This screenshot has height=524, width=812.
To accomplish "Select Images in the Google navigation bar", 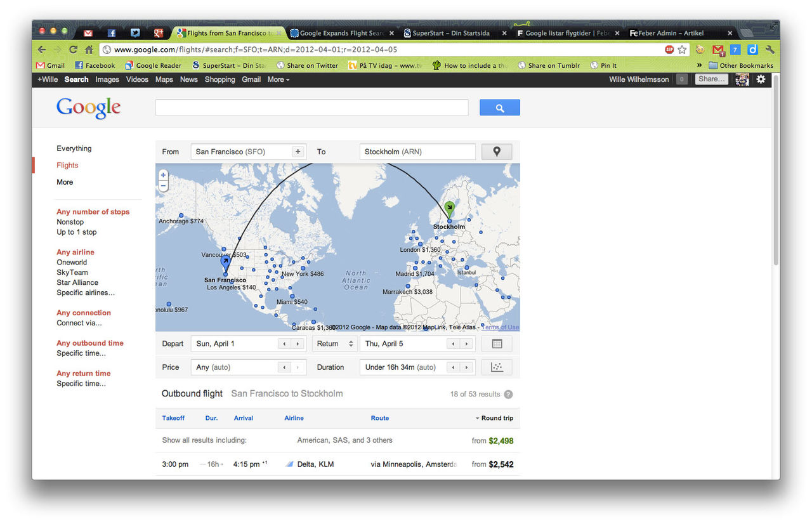I will coord(107,79).
